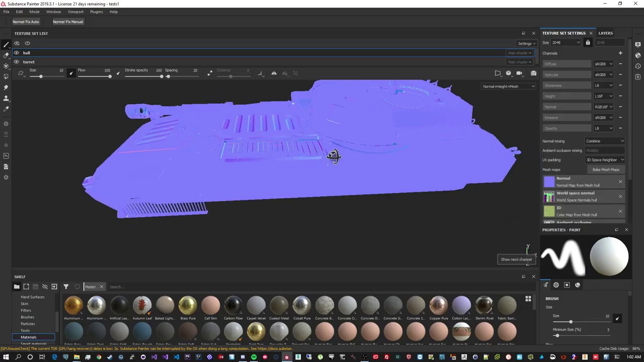Open Shader Settings icon on right sidebar

pyautogui.click(x=638, y=55)
